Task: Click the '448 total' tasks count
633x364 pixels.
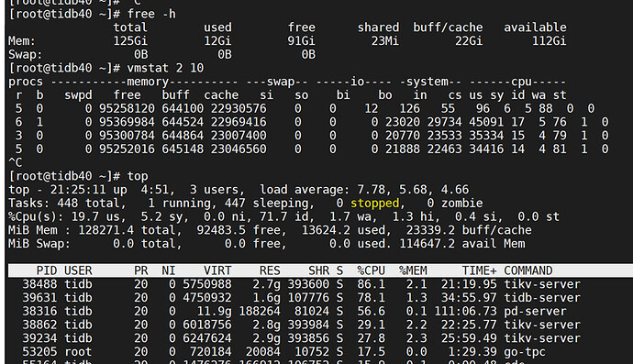Action: [88, 204]
